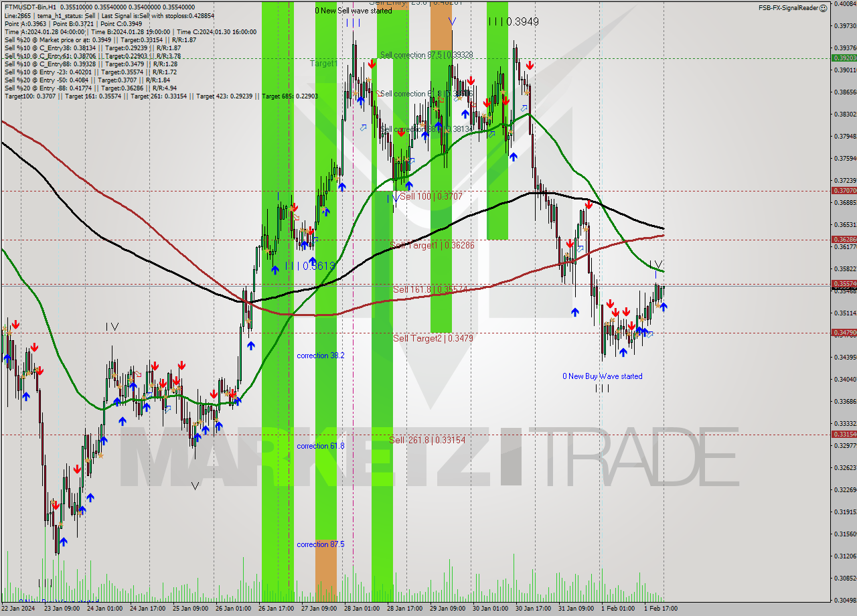
Task: Click the 'Sell 261.8 | 0.33154' level label
Action: (x=427, y=440)
